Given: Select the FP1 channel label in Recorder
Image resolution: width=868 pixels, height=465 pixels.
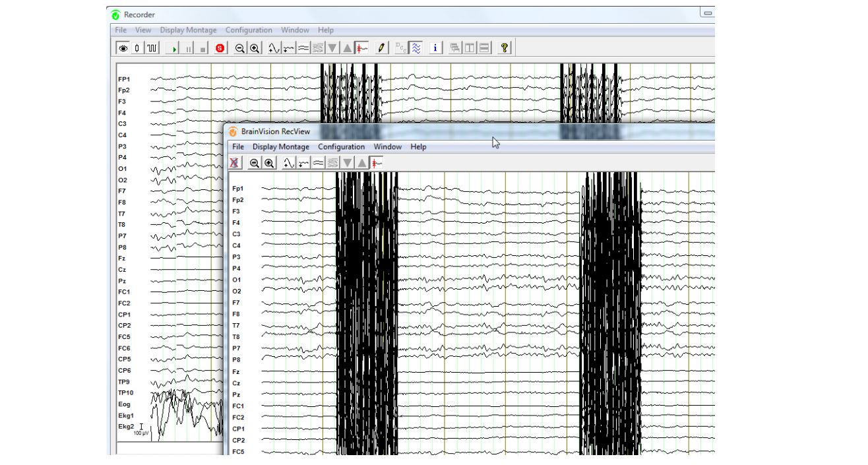Looking at the screenshot, I should pyautogui.click(x=124, y=79).
